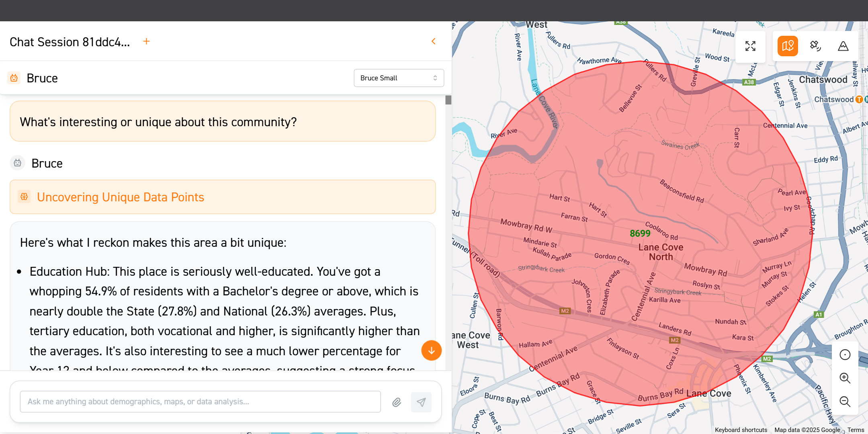This screenshot has height=434, width=868.
Task: Collapse the chat panel with the chevron
Action: [x=434, y=41]
